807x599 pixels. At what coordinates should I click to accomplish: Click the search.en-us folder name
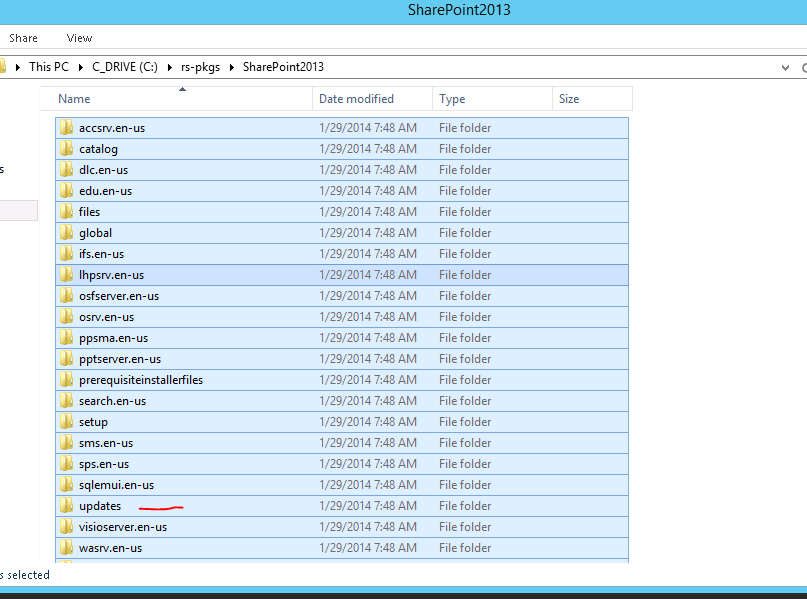113,401
